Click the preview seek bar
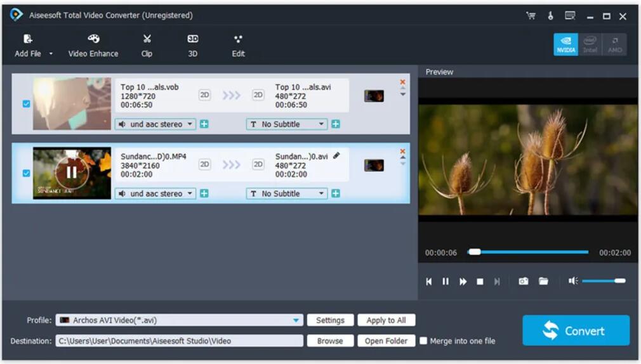The height and width of the screenshot is (364, 641). tap(528, 252)
